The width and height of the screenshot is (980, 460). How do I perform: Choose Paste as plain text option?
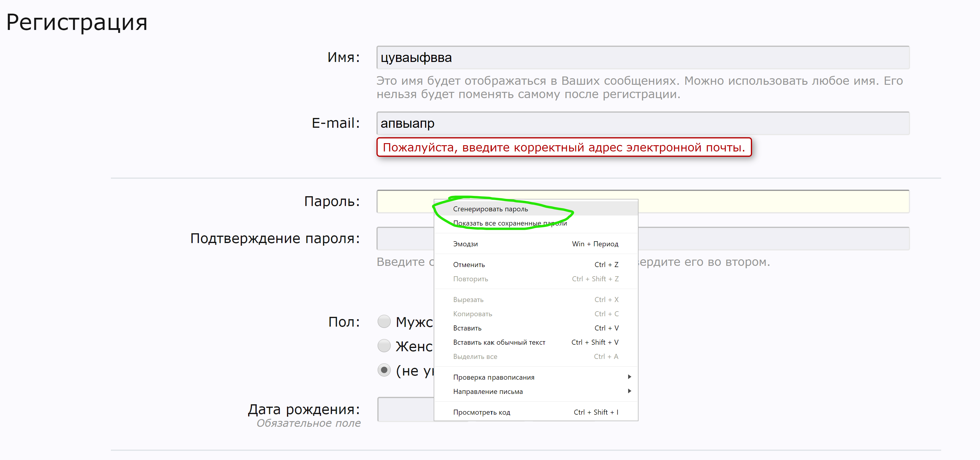(499, 342)
